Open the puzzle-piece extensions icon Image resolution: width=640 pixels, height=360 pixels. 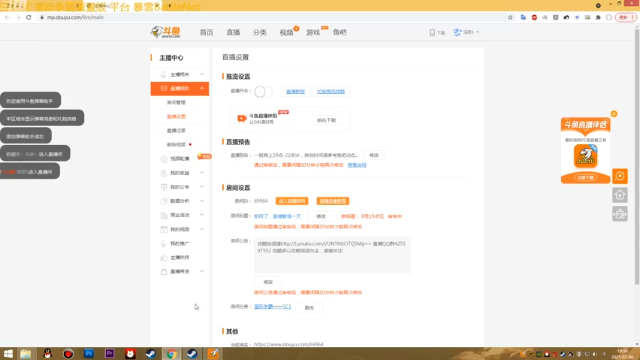(x=598, y=17)
